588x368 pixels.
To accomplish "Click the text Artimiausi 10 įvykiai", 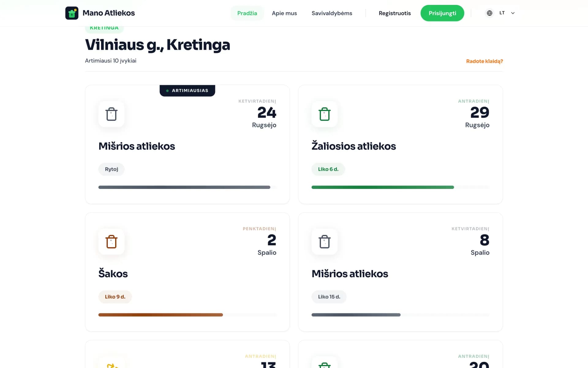I will click(x=111, y=61).
